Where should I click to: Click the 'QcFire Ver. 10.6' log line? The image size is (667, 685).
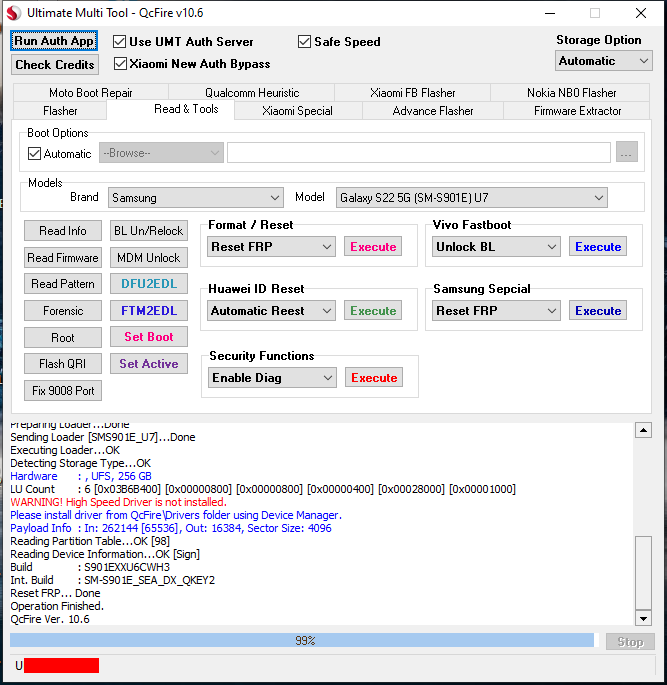50,619
